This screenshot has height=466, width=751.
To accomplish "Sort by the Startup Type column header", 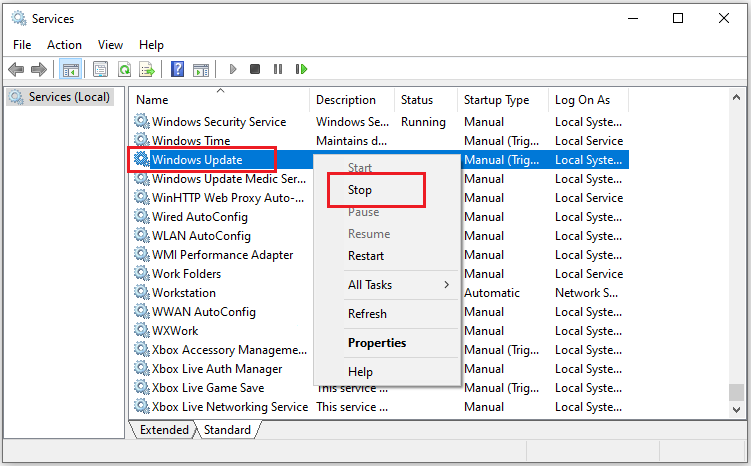I will click(497, 100).
